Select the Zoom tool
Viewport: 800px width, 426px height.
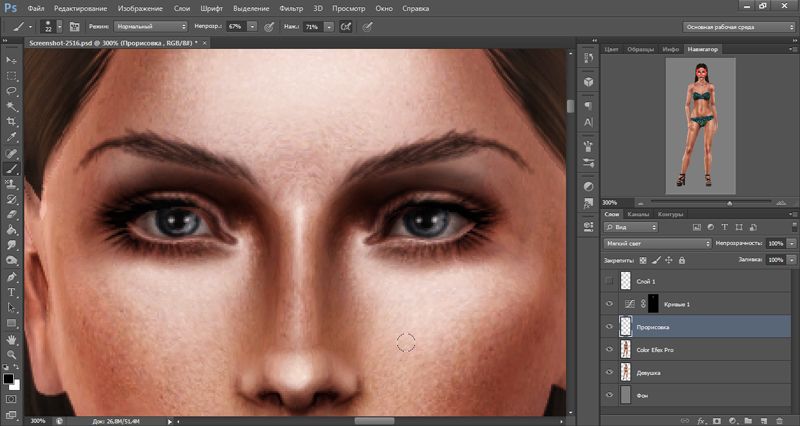pyautogui.click(x=11, y=355)
